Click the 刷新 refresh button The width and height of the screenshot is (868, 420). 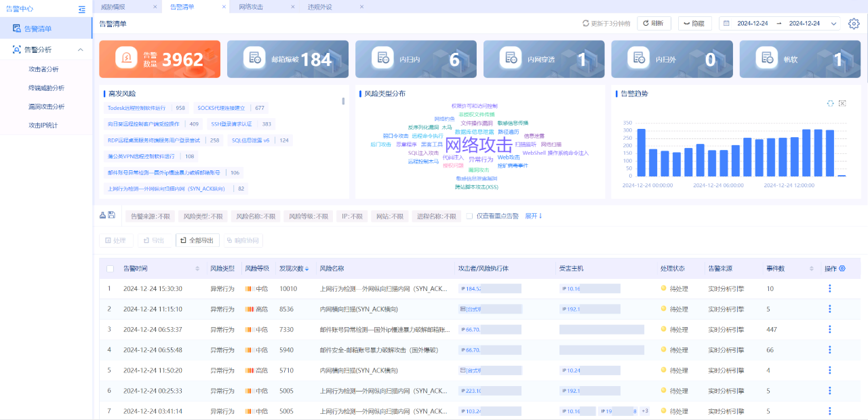pos(654,24)
